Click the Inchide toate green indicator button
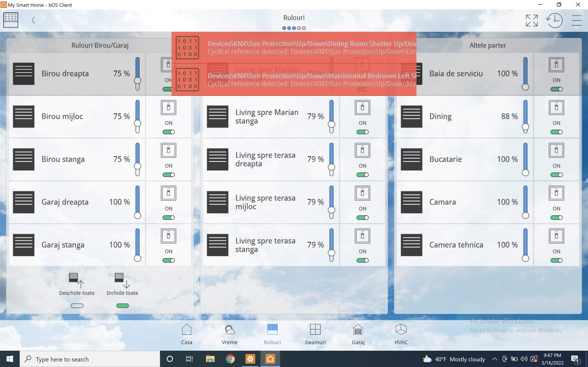Image resolution: width=588 pixels, height=367 pixels. [x=122, y=306]
